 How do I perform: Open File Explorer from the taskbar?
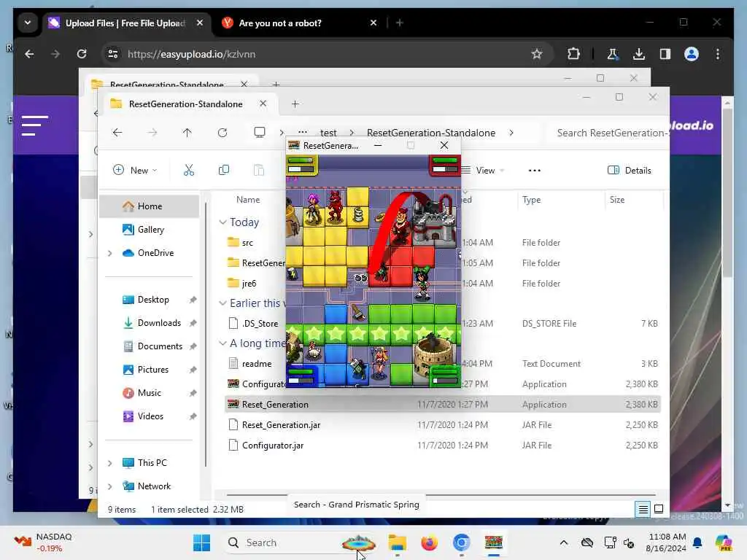[x=397, y=542]
